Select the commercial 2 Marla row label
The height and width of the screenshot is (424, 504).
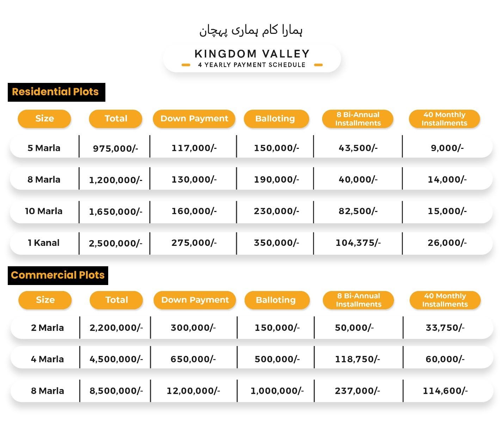(x=47, y=328)
